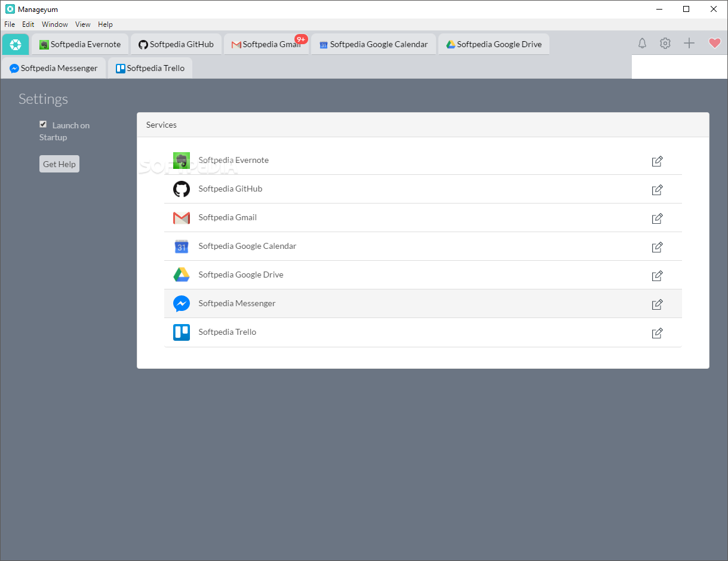Select the Softpedia Messenger row text
Viewport: 728px width, 561px height.
click(x=237, y=303)
